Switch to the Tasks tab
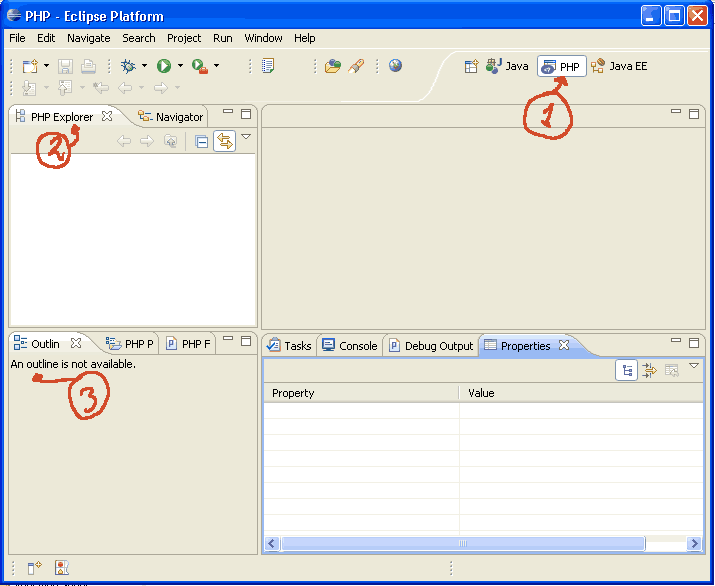 click(x=289, y=346)
